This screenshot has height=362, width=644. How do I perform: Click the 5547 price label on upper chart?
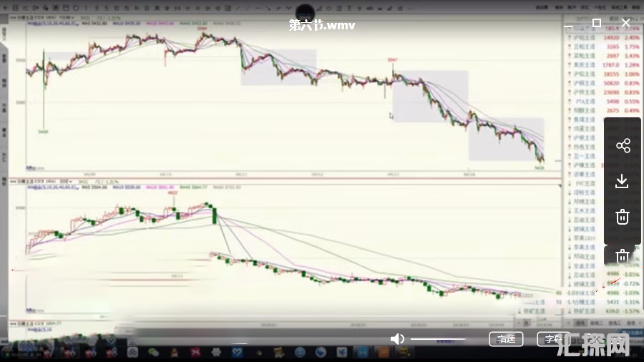(x=393, y=60)
